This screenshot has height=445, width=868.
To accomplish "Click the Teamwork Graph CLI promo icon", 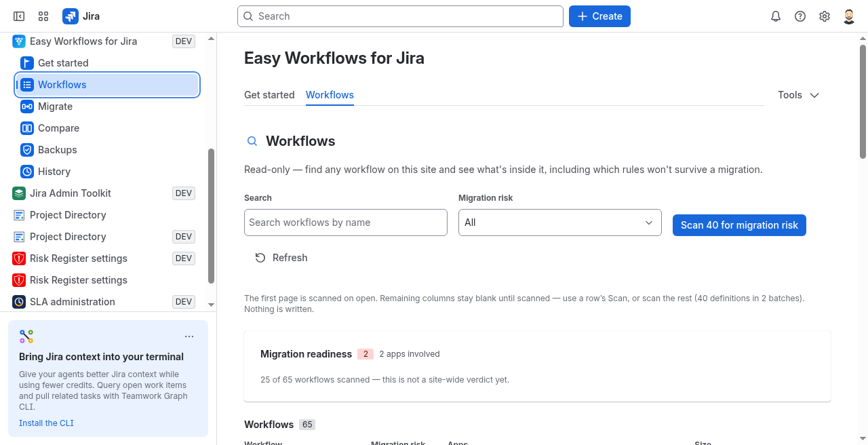I will click(26, 336).
